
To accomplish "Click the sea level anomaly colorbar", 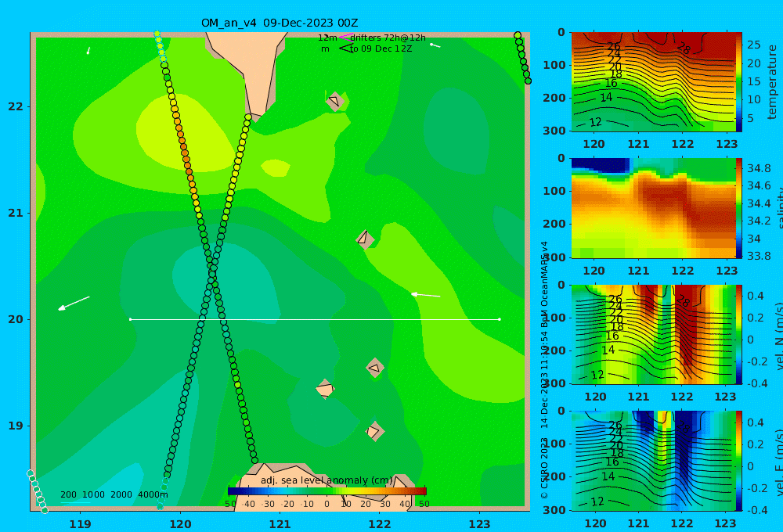I will point(327,491).
